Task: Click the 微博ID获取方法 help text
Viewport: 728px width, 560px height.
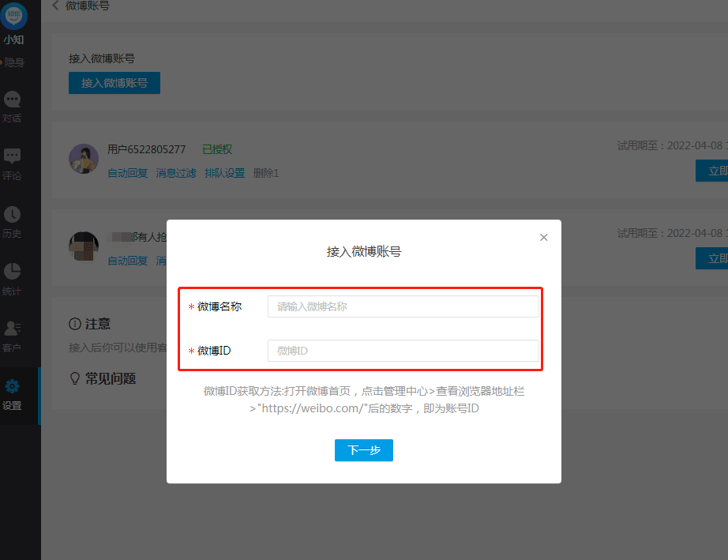Action: [364, 400]
